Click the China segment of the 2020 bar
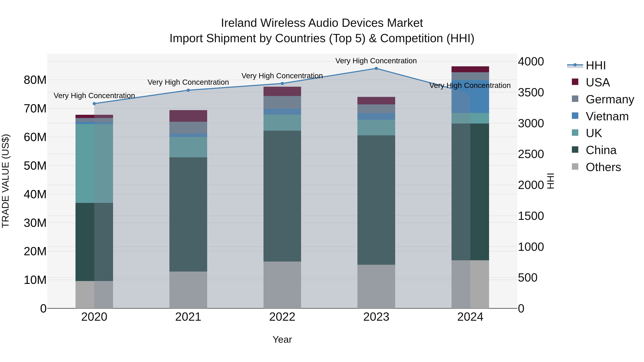This screenshot has height=362, width=644. pos(94,242)
